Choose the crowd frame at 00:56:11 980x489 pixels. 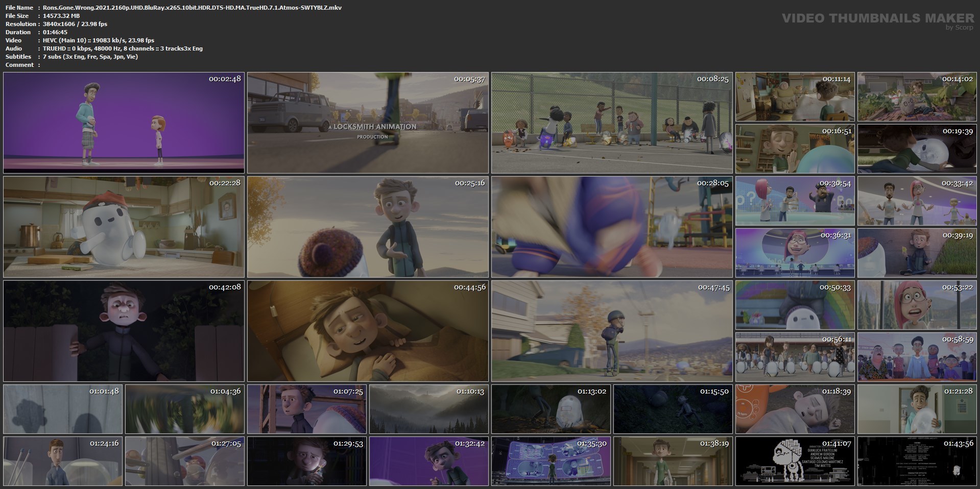(795, 357)
